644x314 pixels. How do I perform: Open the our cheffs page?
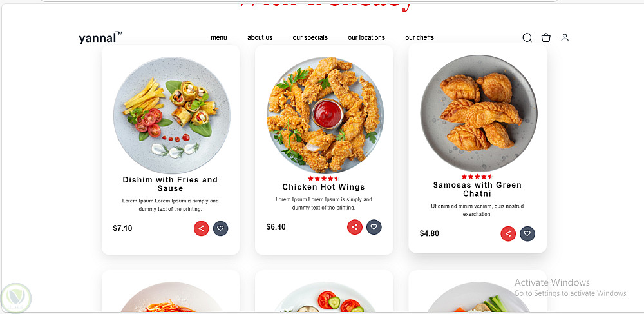(419, 38)
